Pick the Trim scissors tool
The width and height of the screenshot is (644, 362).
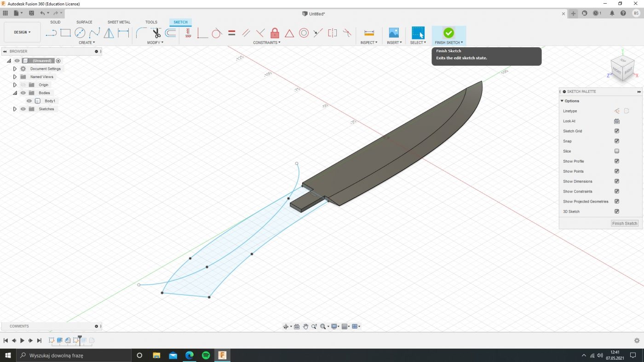(x=156, y=33)
